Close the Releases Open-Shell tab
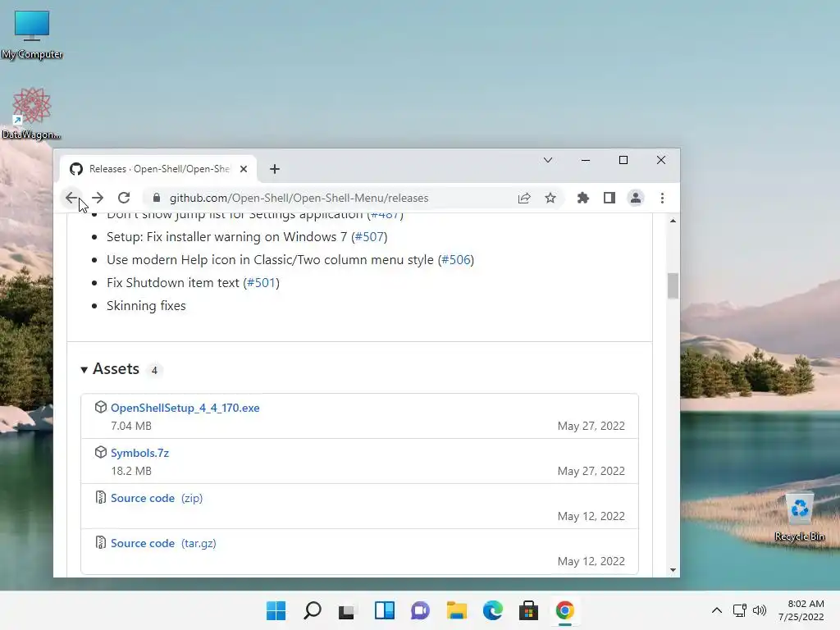Viewport: 840px width, 630px height. tap(243, 169)
